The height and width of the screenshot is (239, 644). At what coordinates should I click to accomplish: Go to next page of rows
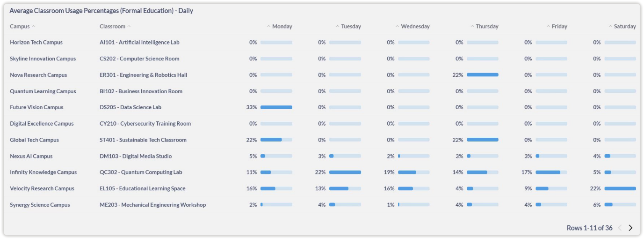coord(630,228)
